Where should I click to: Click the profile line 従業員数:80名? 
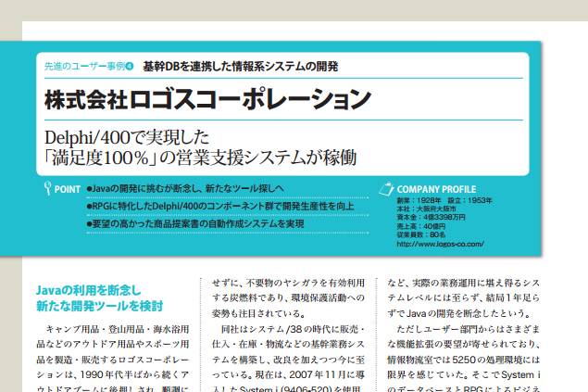tap(421, 234)
